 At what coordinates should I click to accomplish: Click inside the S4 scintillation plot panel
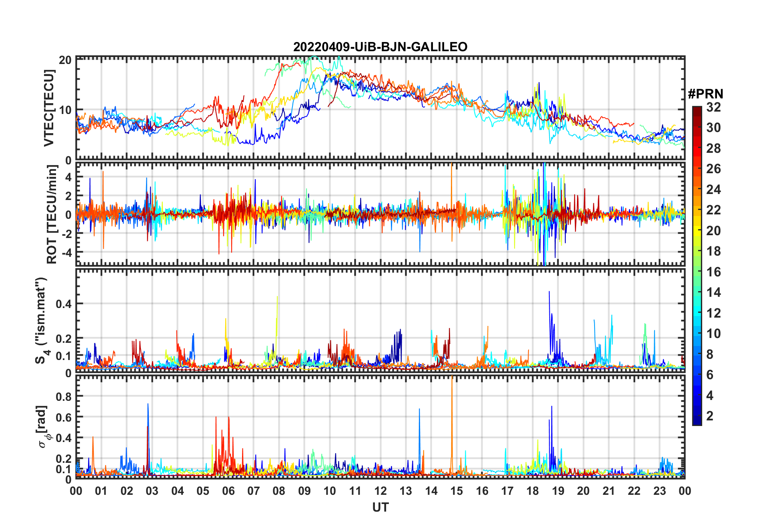(x=380, y=320)
